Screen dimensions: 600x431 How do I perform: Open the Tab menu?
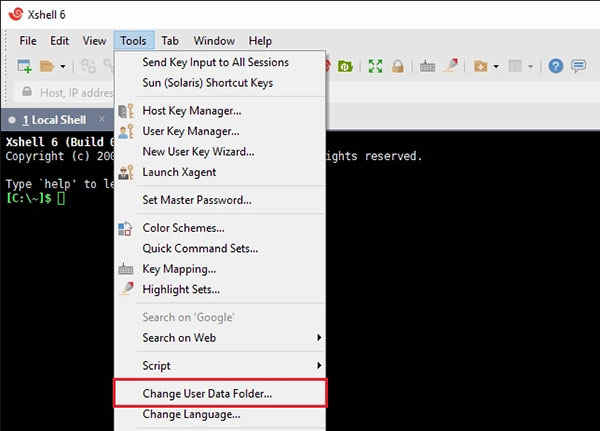pyautogui.click(x=170, y=41)
